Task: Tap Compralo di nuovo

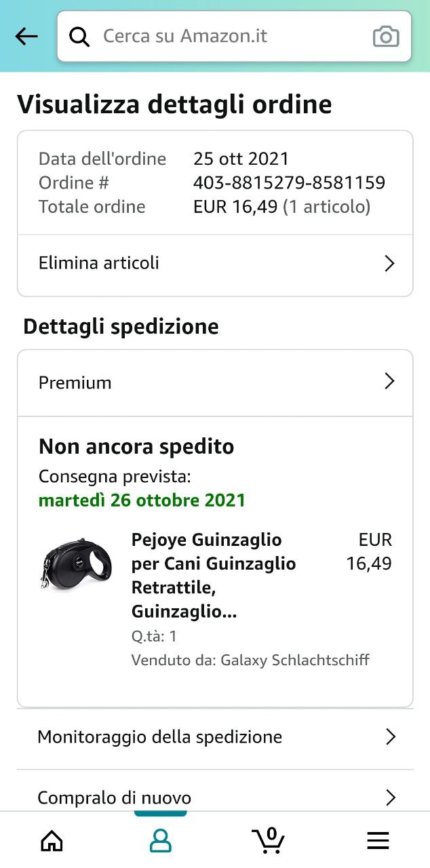Action: pos(115,797)
